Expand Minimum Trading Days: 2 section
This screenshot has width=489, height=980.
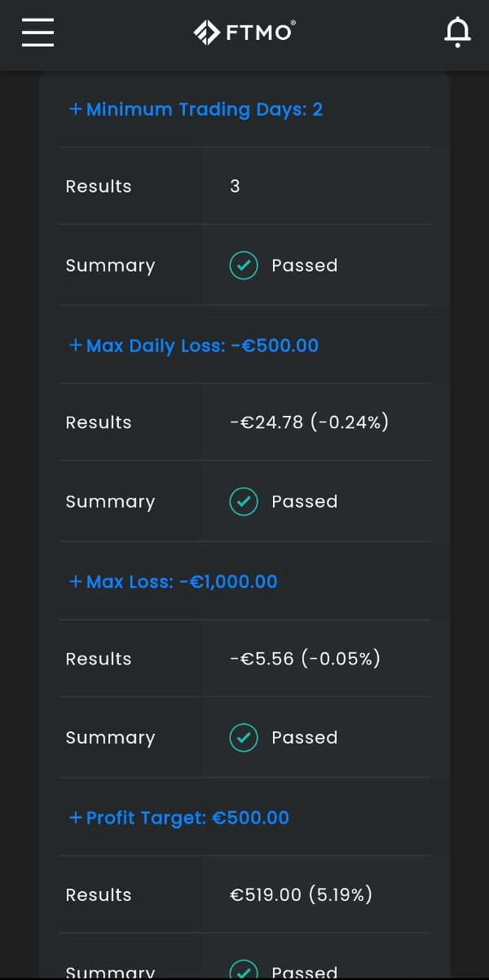point(196,109)
